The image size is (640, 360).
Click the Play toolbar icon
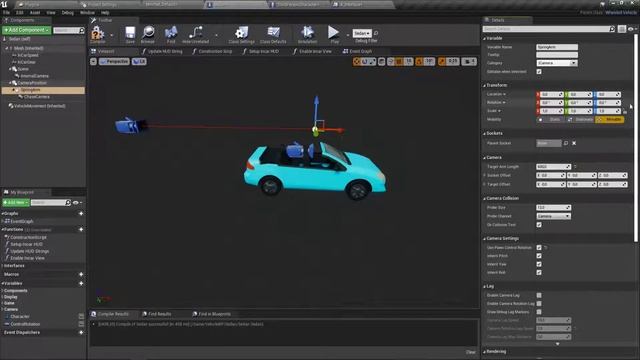(x=333, y=32)
